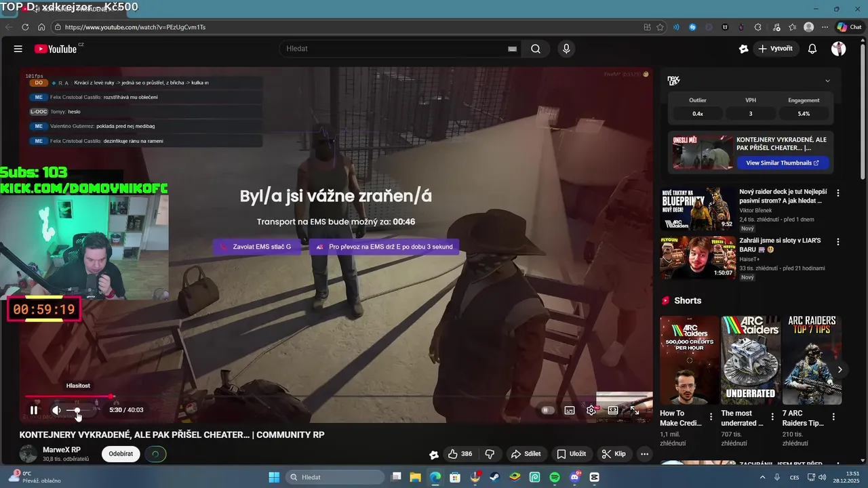Image resolution: width=868 pixels, height=488 pixels.
Task: Toggle the autoplay switch in player
Action: [x=547, y=410]
